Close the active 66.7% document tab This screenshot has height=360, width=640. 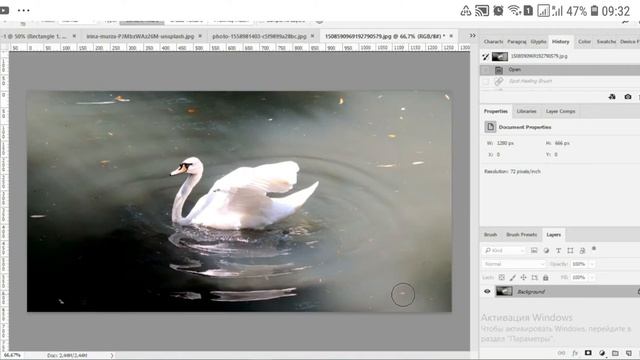pyautogui.click(x=451, y=36)
